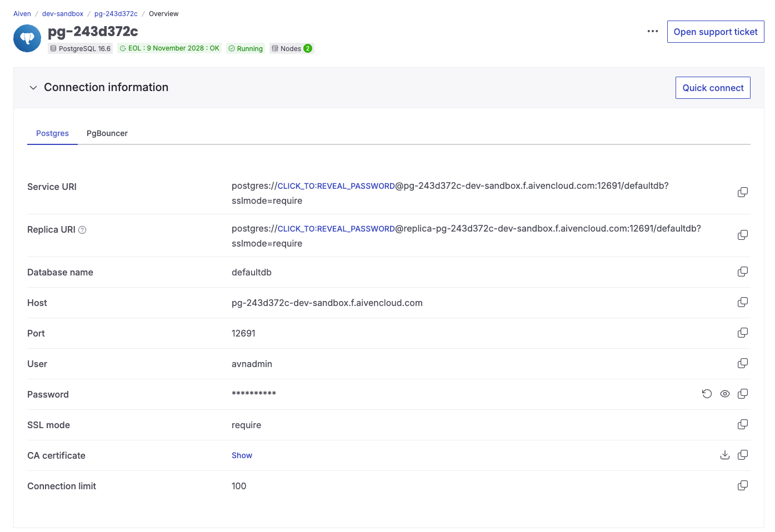Copy the Connection limit value

[743, 485]
